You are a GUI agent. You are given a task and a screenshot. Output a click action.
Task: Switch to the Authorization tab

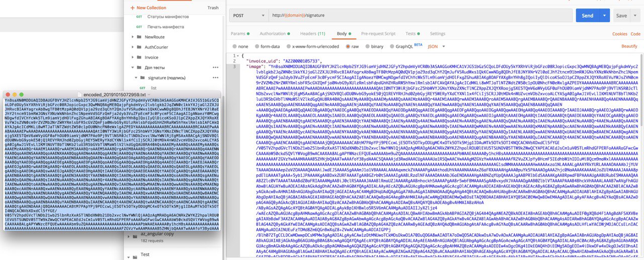275,33
